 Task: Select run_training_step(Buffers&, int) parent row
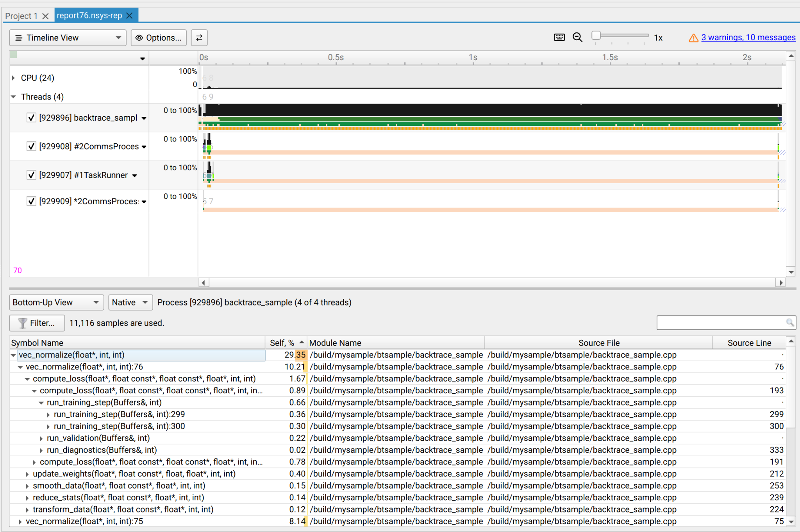click(x=397, y=403)
